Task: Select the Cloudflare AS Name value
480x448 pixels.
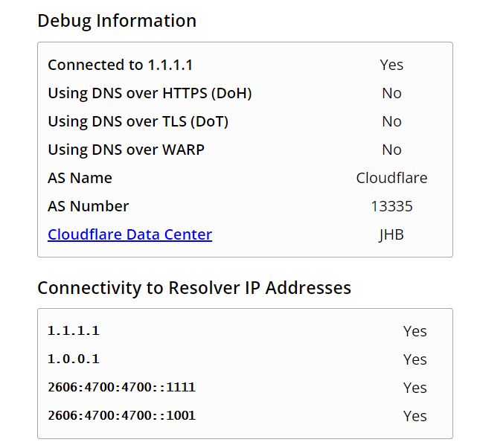Action: [x=391, y=178]
